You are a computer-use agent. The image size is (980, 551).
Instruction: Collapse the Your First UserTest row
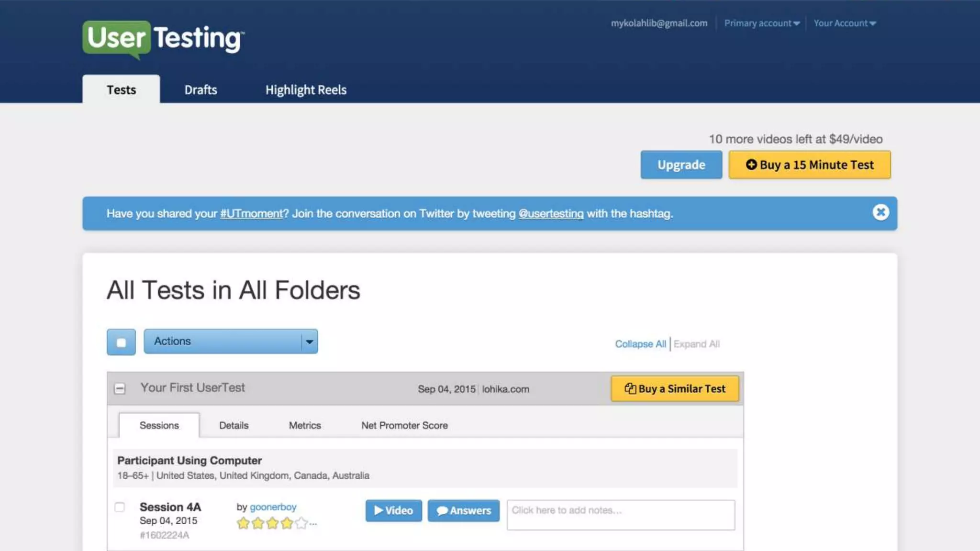point(120,388)
